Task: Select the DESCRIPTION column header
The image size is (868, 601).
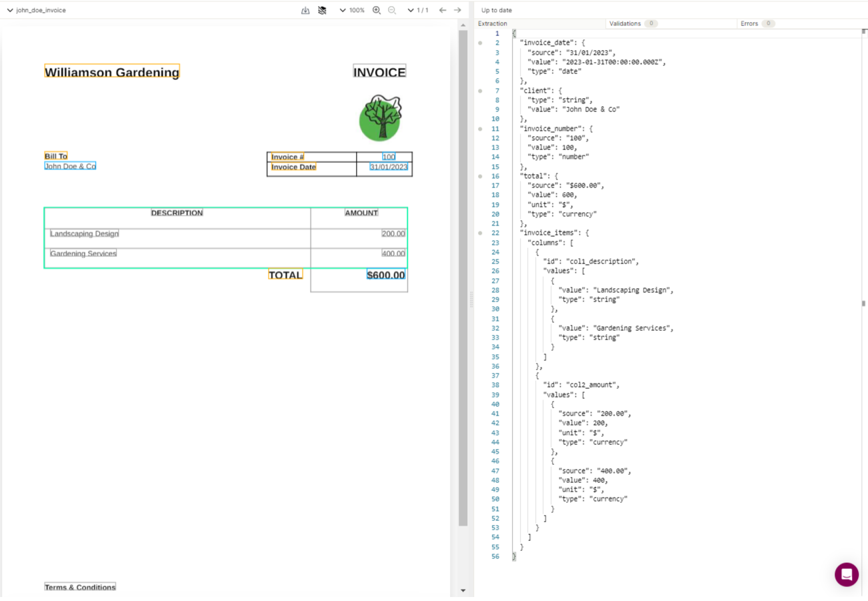Action: click(177, 213)
